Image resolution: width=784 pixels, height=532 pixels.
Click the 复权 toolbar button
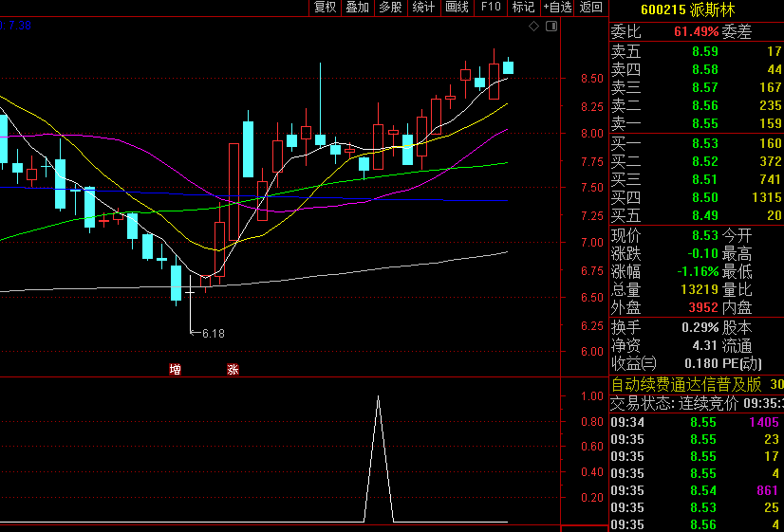(x=325, y=7)
